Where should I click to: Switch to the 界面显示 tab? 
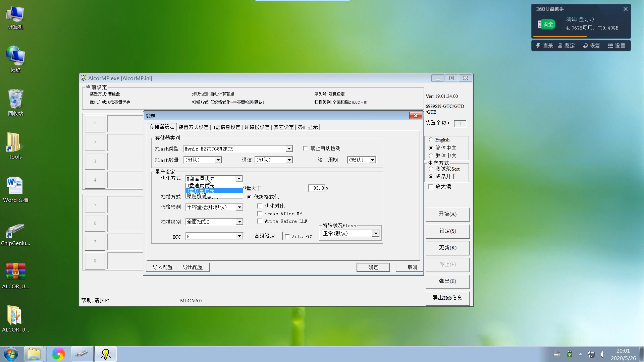tap(308, 127)
